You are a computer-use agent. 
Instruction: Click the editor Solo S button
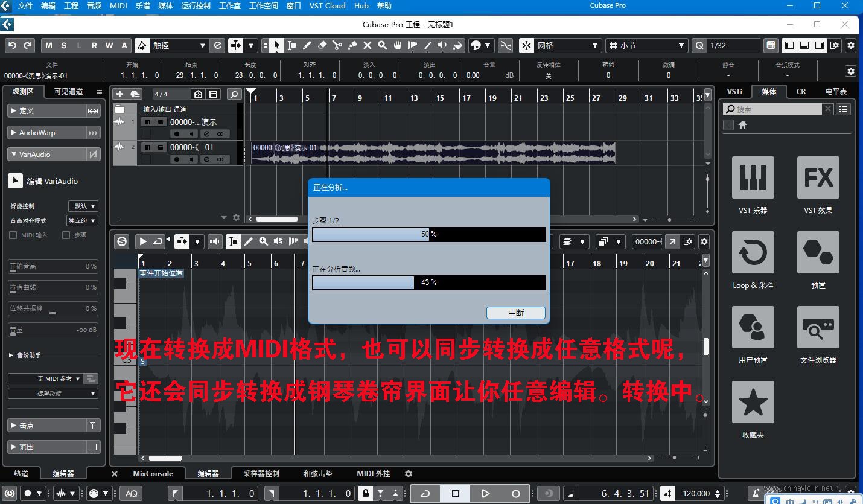point(123,241)
